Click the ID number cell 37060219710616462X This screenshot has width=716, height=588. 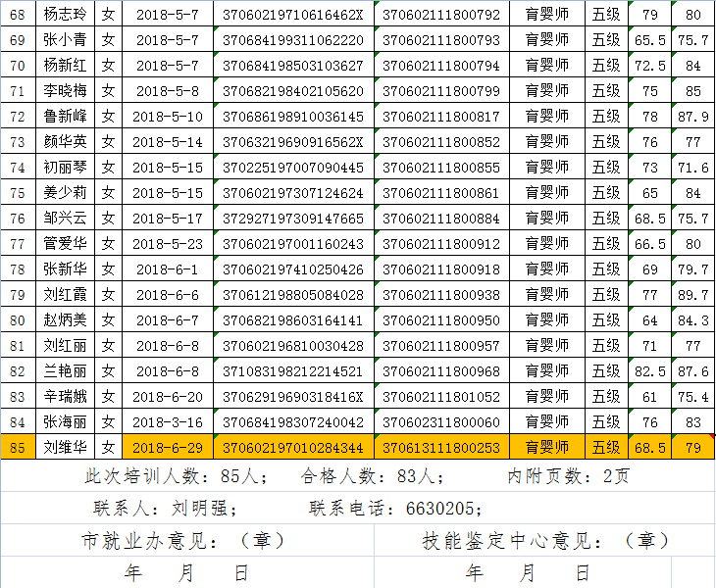[x=293, y=15]
